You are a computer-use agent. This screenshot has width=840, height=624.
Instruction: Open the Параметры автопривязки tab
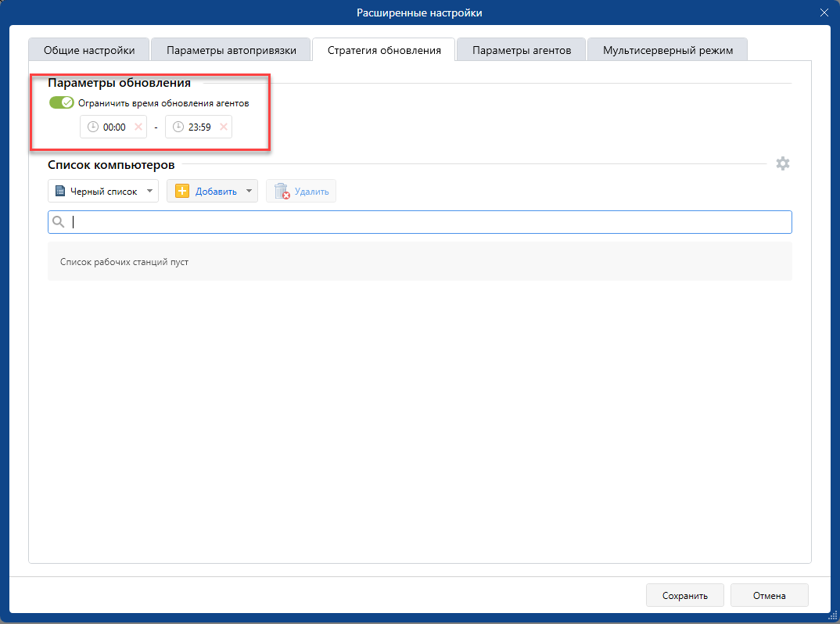231,50
